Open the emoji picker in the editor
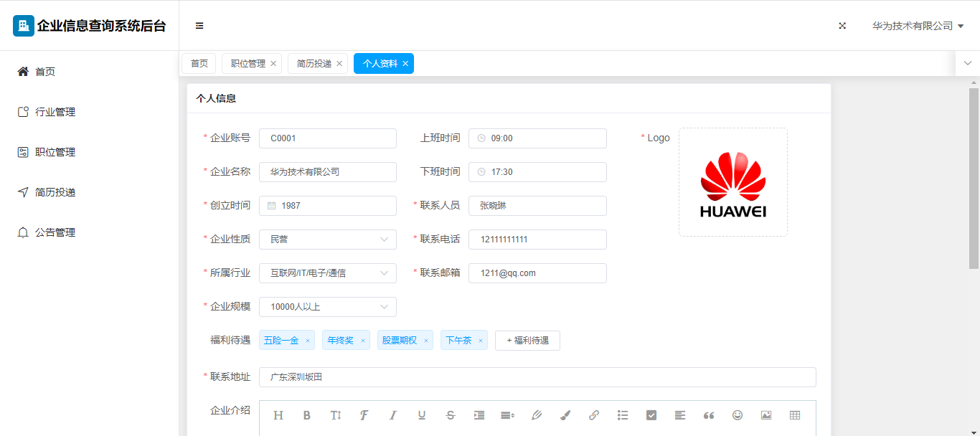This screenshot has height=436, width=980. (x=738, y=415)
